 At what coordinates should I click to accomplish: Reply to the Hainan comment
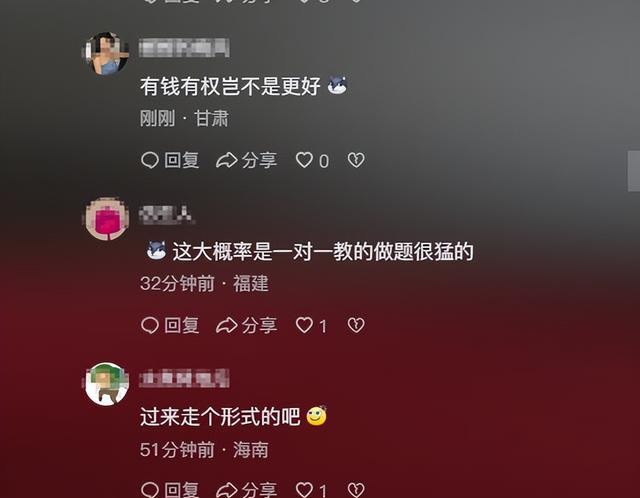(x=170, y=489)
